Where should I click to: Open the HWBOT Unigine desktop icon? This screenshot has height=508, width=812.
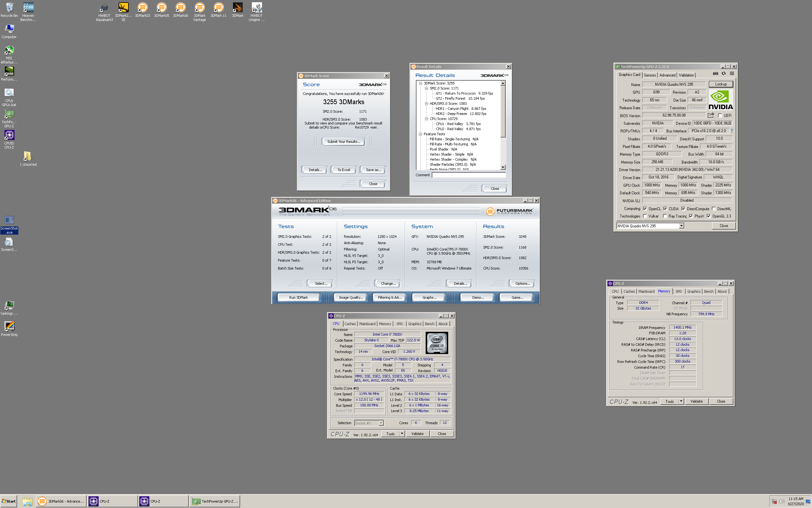[257, 12]
